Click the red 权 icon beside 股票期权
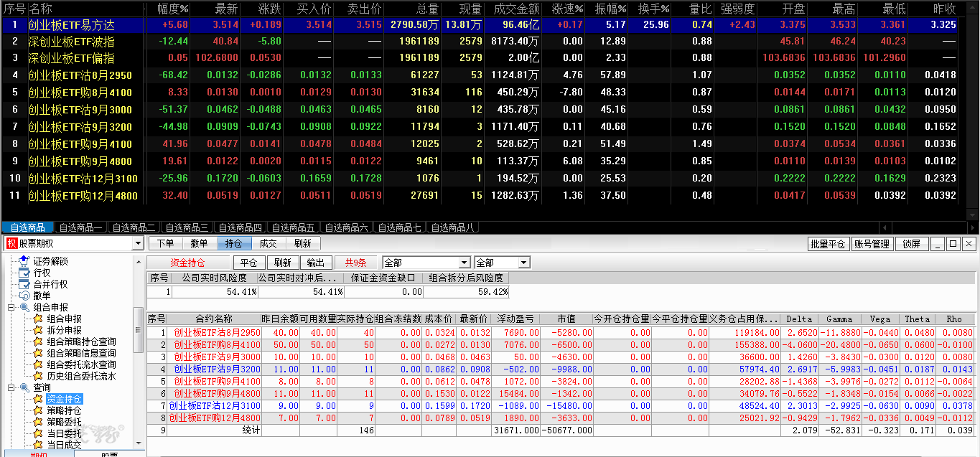980x457 pixels. (11, 244)
